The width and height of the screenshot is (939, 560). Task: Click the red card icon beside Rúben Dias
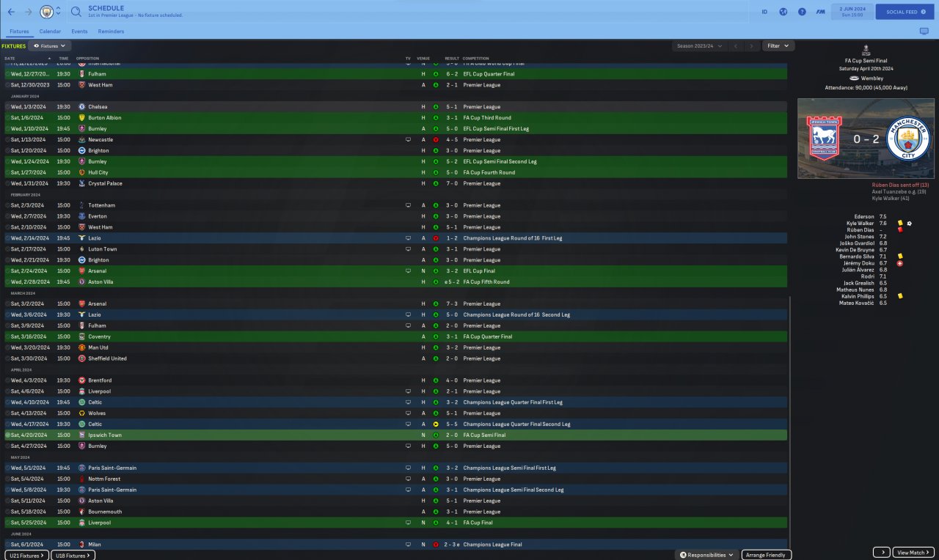tap(900, 229)
